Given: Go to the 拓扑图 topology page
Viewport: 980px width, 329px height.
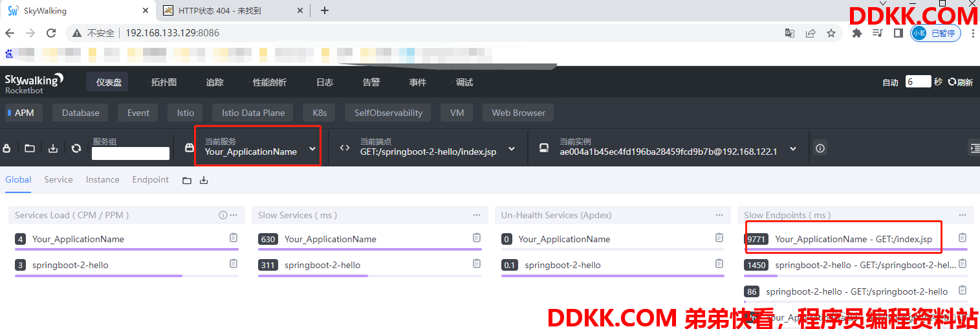Looking at the screenshot, I should tap(163, 82).
